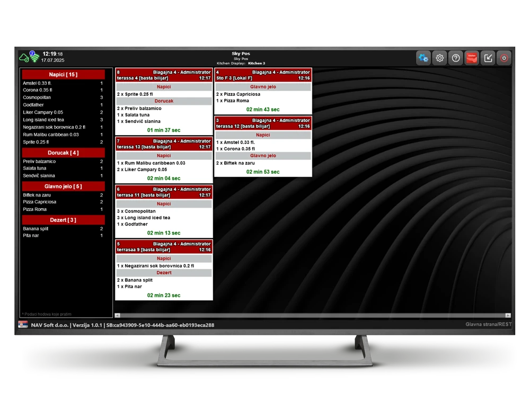Select the Napici [ 15 ] category header

coord(63,75)
